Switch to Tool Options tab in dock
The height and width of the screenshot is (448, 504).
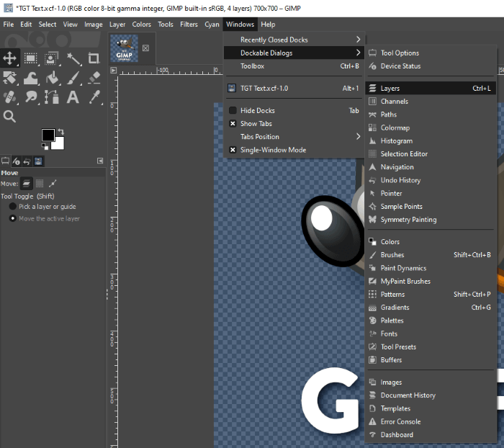[6, 161]
